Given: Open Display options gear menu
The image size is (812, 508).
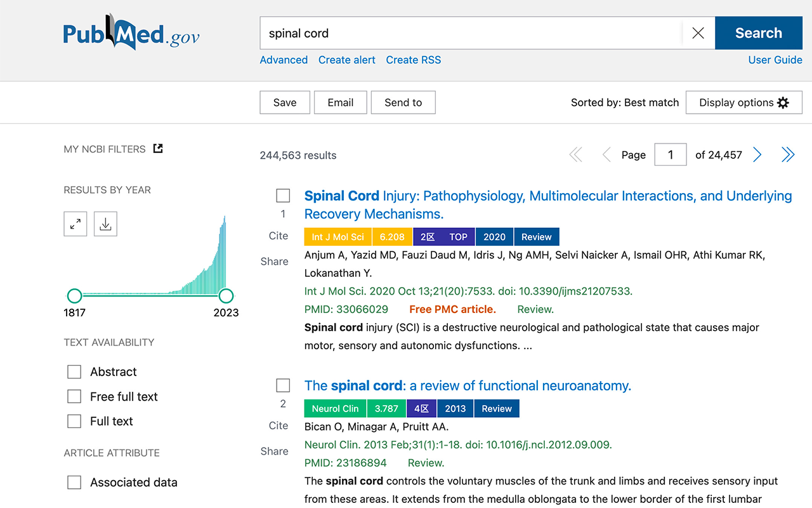Looking at the screenshot, I should pyautogui.click(x=743, y=103).
